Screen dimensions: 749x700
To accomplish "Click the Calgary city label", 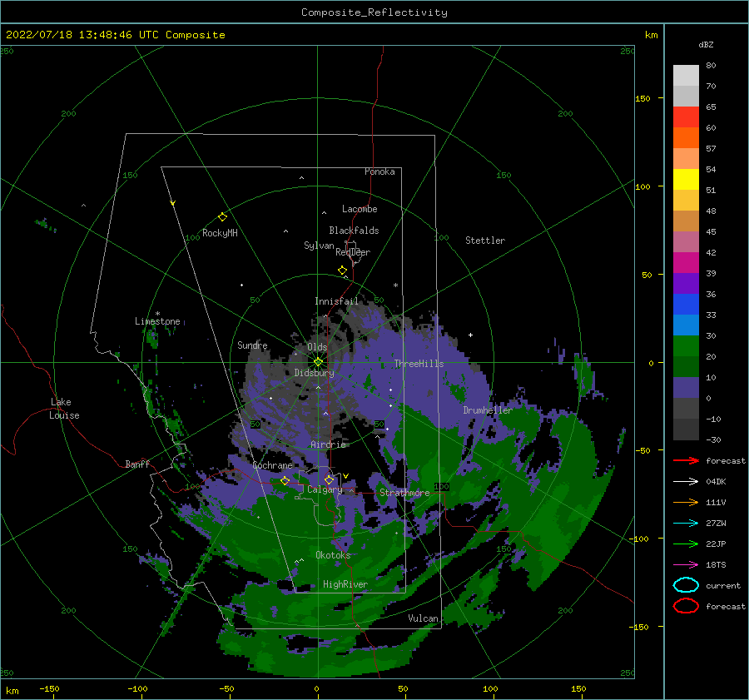I will pos(325,489).
